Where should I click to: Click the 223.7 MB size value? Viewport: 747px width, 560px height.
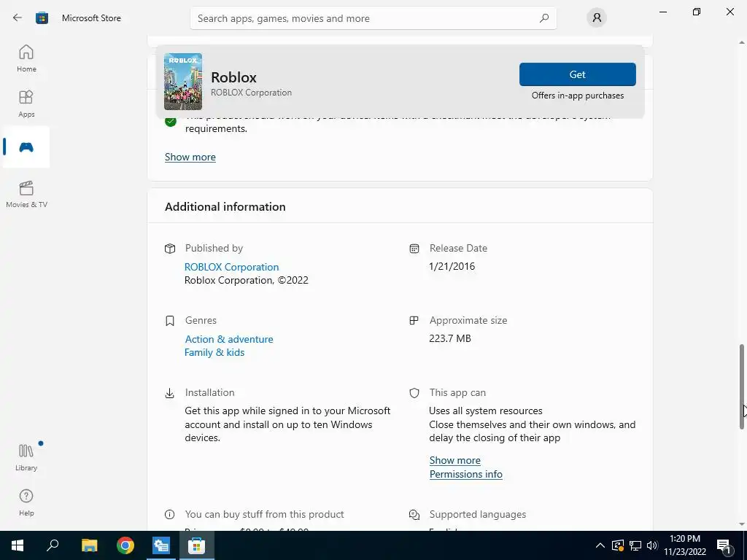point(450,338)
